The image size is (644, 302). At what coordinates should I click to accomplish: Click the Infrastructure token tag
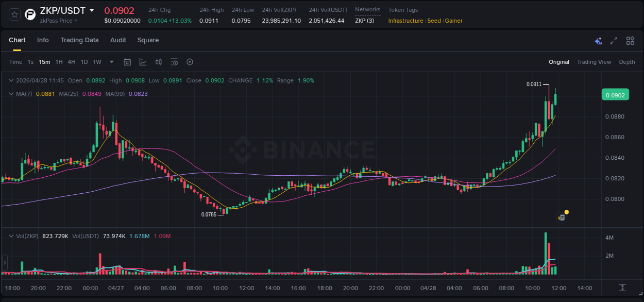click(x=405, y=21)
